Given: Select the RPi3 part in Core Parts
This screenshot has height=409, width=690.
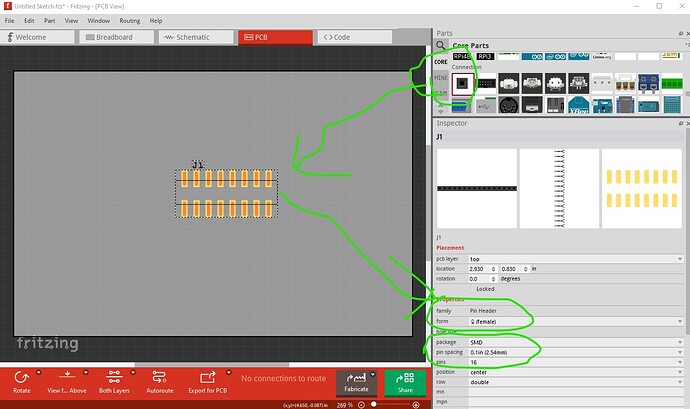Looking at the screenshot, I should (485, 56).
